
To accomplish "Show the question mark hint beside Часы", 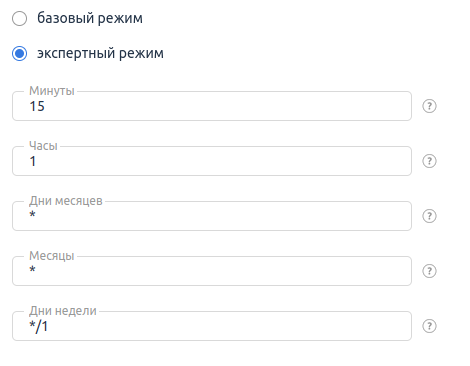I will pos(429,161).
